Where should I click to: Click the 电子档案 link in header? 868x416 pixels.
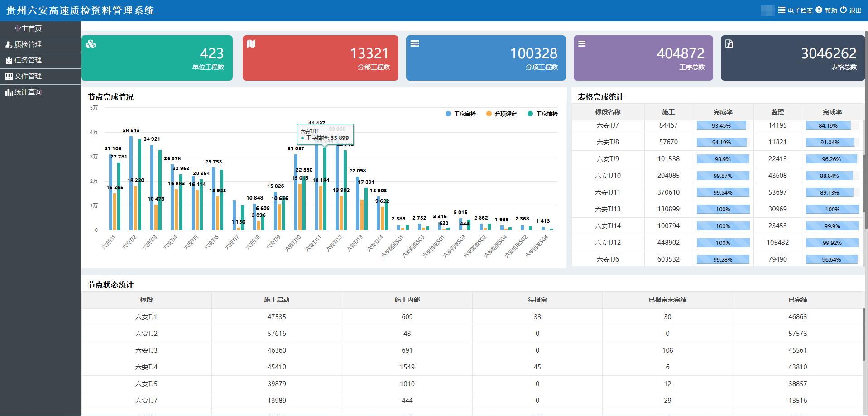pyautogui.click(x=800, y=10)
